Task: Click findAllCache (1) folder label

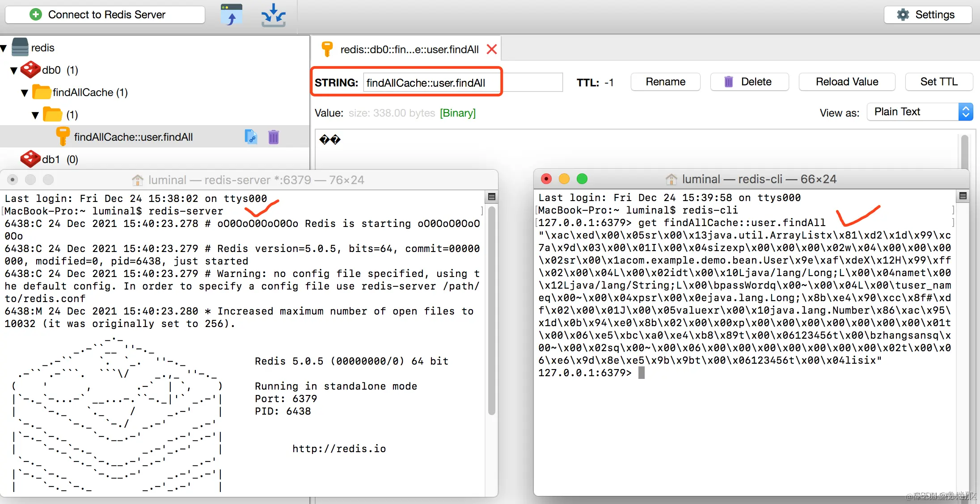Action: [x=90, y=92]
